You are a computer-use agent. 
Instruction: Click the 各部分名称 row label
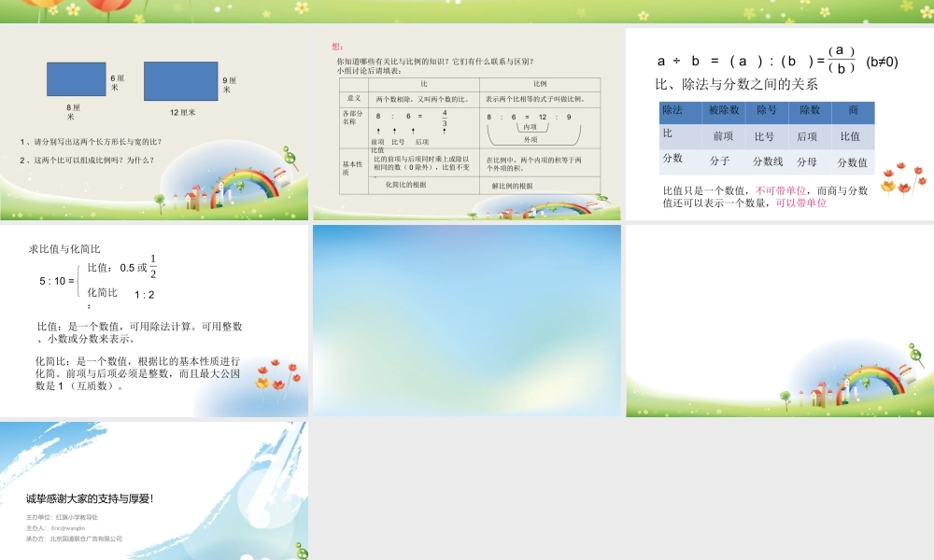(x=353, y=118)
